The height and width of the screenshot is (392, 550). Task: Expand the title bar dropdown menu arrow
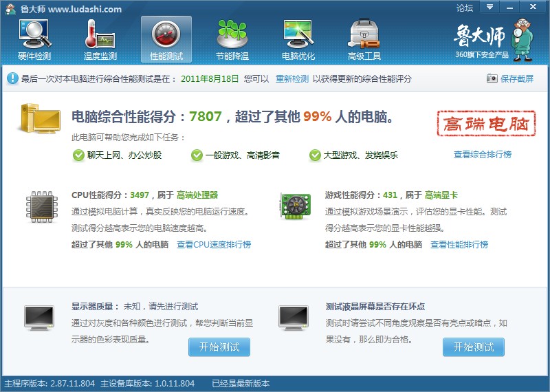tap(490, 7)
